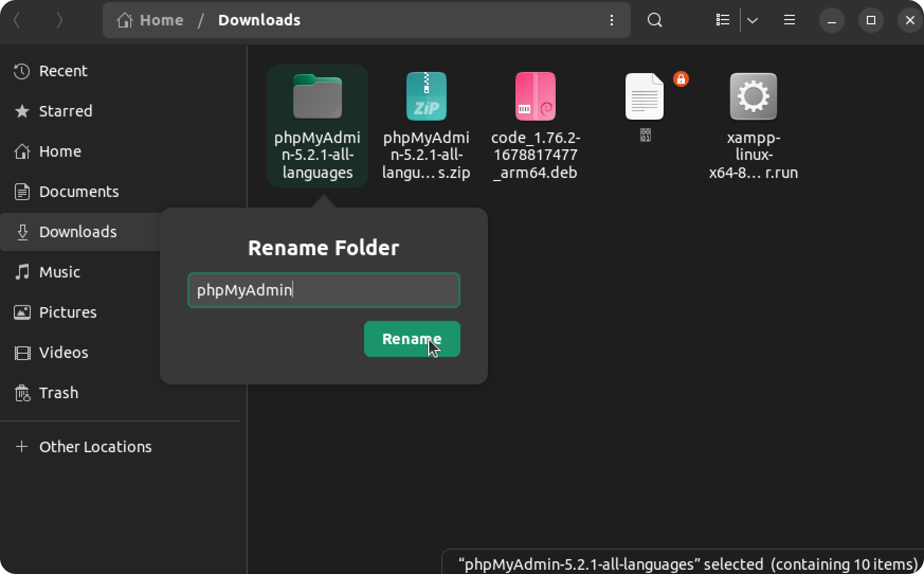Image resolution: width=924 pixels, height=574 pixels.
Task: Minimize the Files window
Action: [832, 20]
